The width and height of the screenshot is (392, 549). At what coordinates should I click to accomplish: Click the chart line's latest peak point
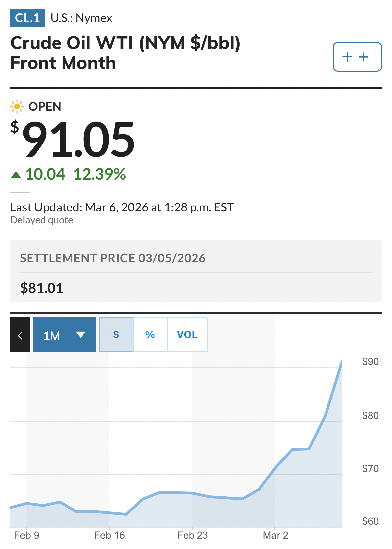pyautogui.click(x=341, y=362)
